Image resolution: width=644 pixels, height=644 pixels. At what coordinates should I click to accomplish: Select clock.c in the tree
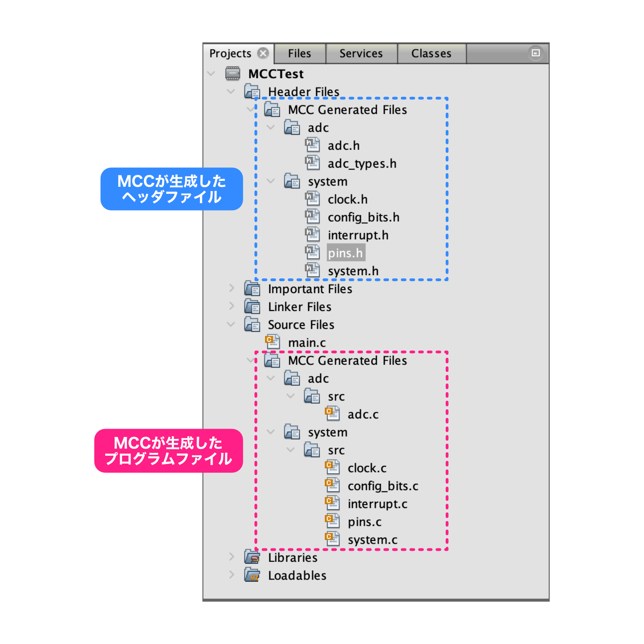pyautogui.click(x=367, y=468)
